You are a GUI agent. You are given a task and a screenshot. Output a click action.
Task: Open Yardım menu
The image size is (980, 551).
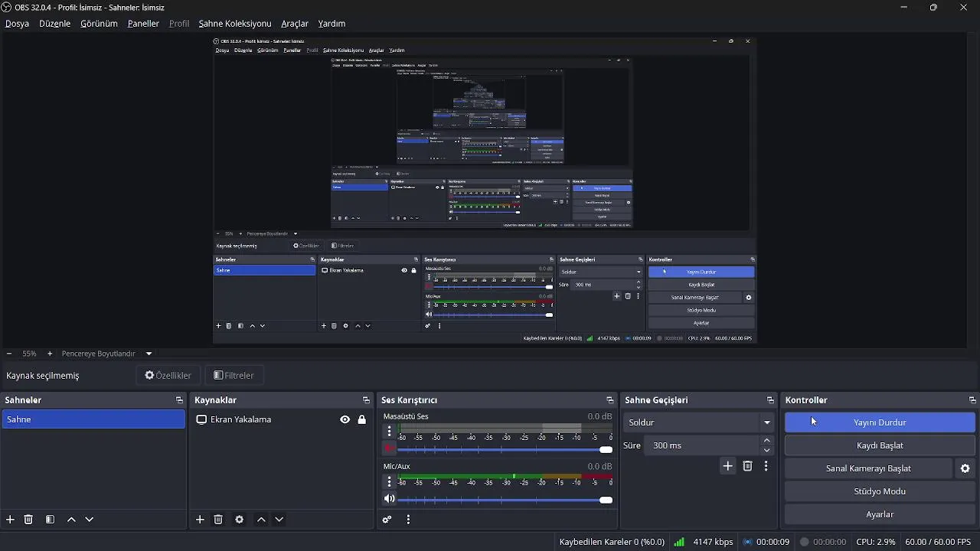point(332,24)
